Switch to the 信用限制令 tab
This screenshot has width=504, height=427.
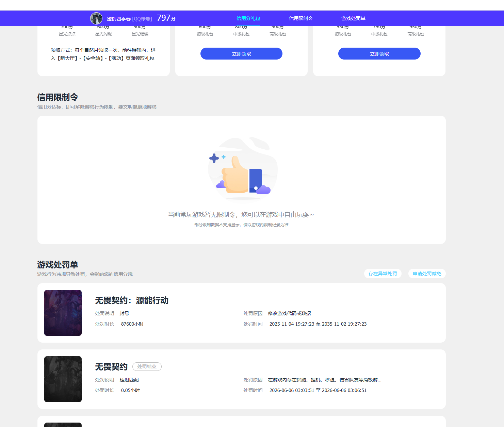[301, 18]
